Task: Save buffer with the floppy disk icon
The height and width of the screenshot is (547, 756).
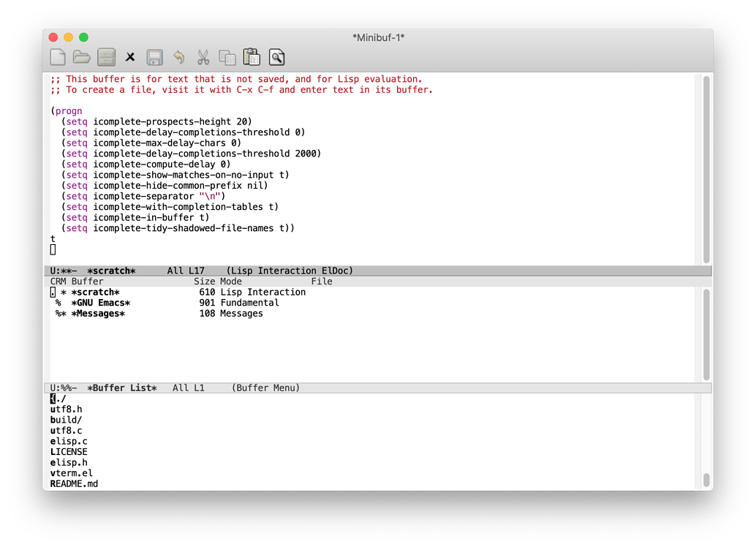Action: (x=154, y=57)
